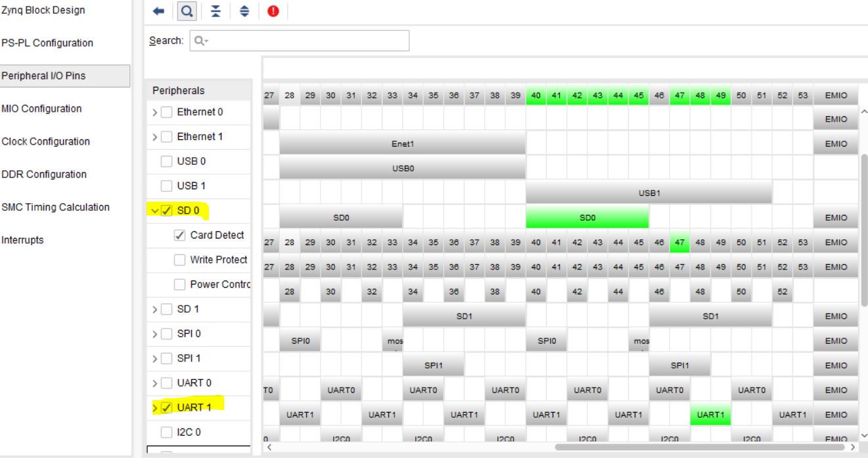Click the vertical scrollbar of pin grid
Viewport: 868px width, 458px height.
[x=863, y=230]
